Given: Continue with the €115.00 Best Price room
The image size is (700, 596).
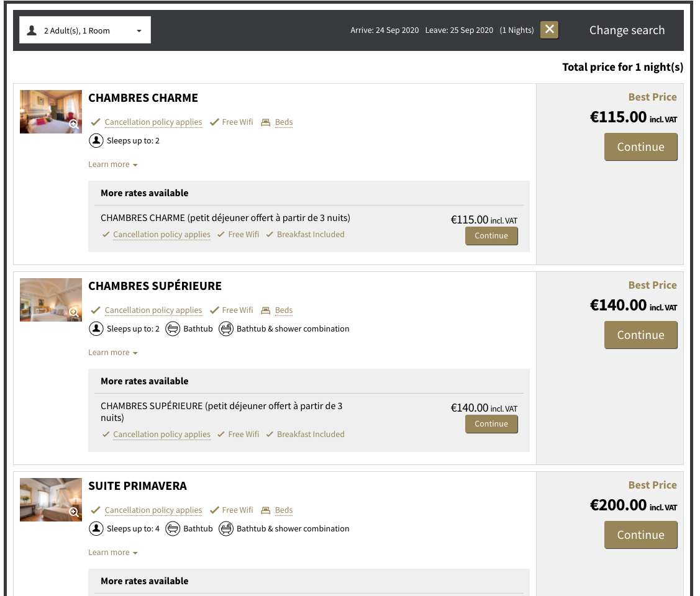Looking at the screenshot, I should [x=640, y=147].
